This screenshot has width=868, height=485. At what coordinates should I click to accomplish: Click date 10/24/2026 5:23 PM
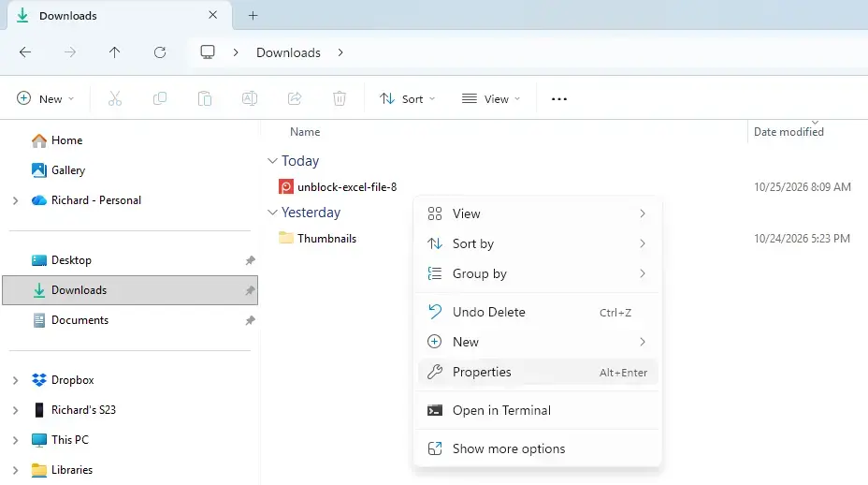pos(802,239)
